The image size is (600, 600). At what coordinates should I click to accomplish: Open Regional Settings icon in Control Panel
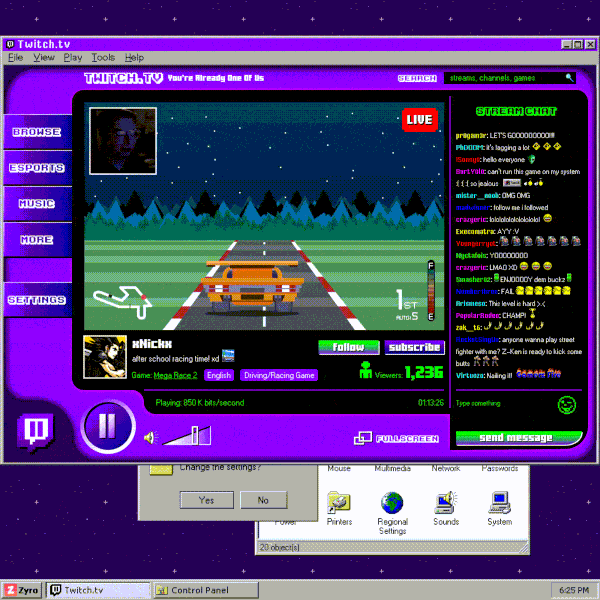point(392,513)
